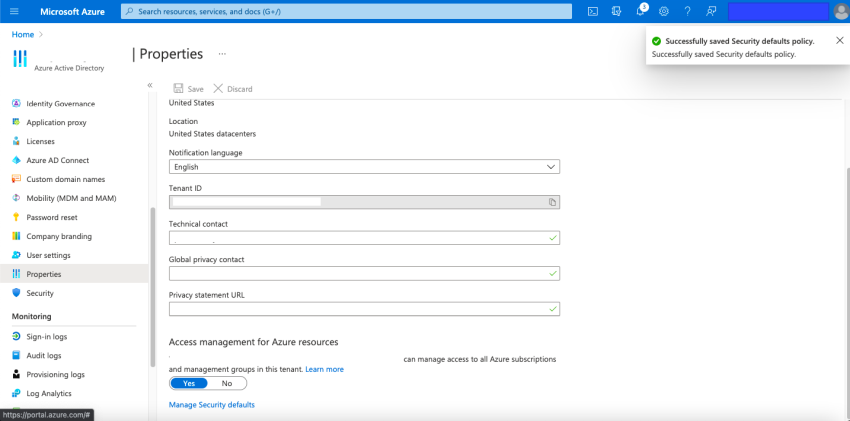This screenshot has width=850, height=421.
Task: Open Password reset in sidebar
Action: coord(51,217)
